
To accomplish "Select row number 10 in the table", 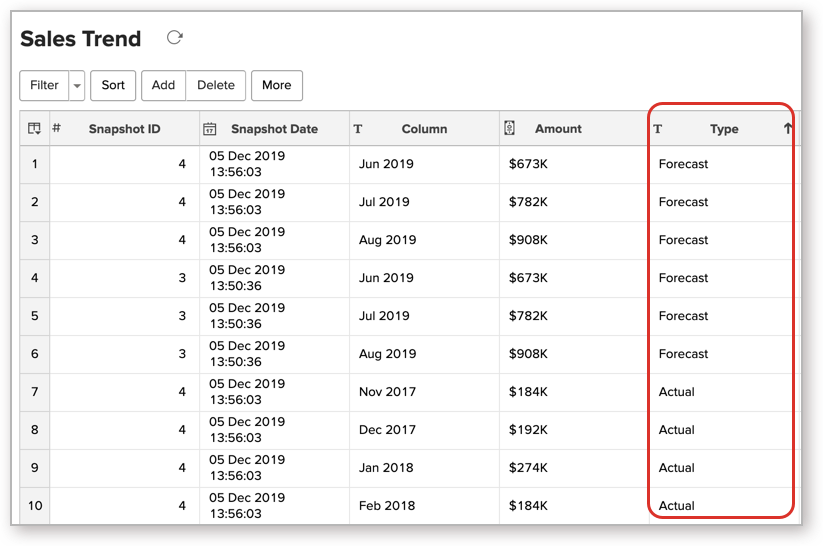I will (x=34, y=506).
